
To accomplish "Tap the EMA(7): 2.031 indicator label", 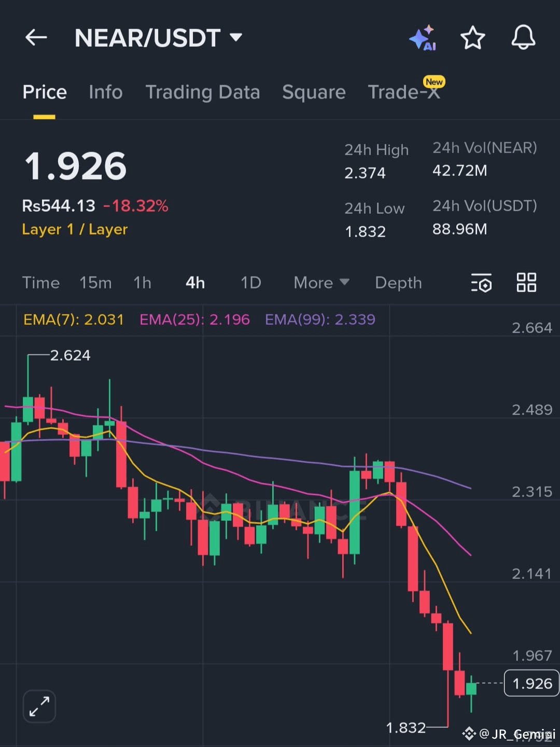I will click(74, 320).
